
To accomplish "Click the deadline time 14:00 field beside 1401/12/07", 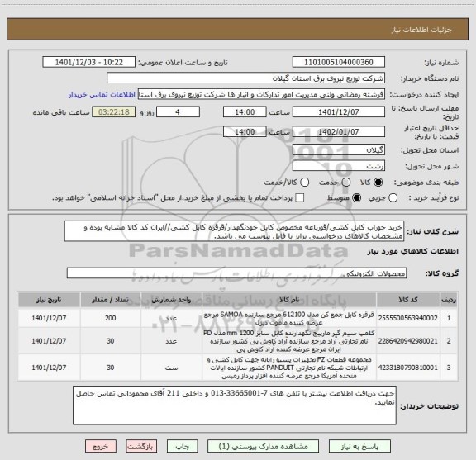I will tap(245, 112).
